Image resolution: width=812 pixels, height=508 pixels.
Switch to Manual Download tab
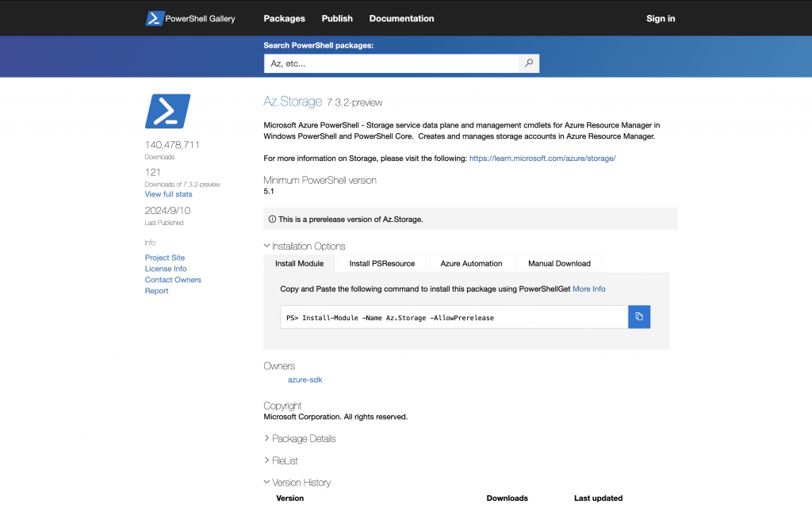(559, 263)
